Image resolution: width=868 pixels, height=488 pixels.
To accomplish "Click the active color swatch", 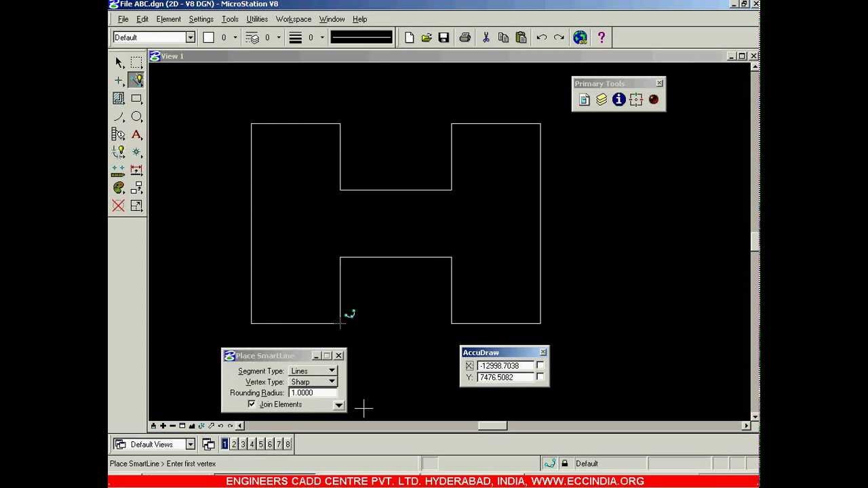I will 209,38.
